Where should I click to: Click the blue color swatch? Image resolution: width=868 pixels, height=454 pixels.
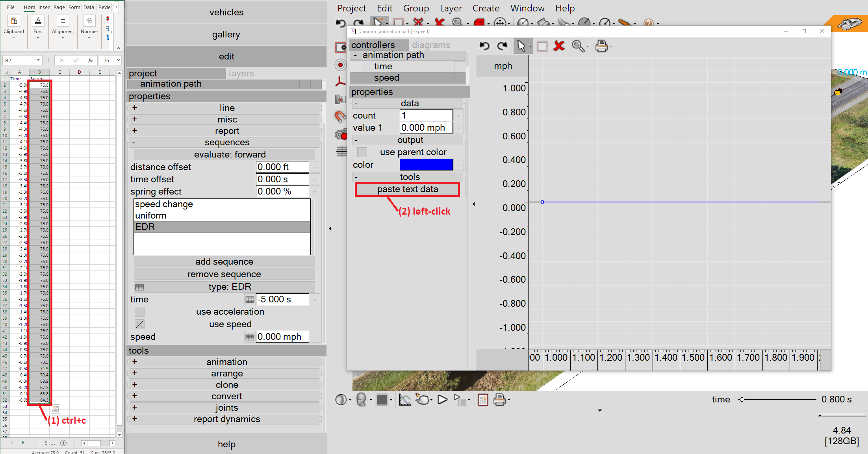pos(426,165)
